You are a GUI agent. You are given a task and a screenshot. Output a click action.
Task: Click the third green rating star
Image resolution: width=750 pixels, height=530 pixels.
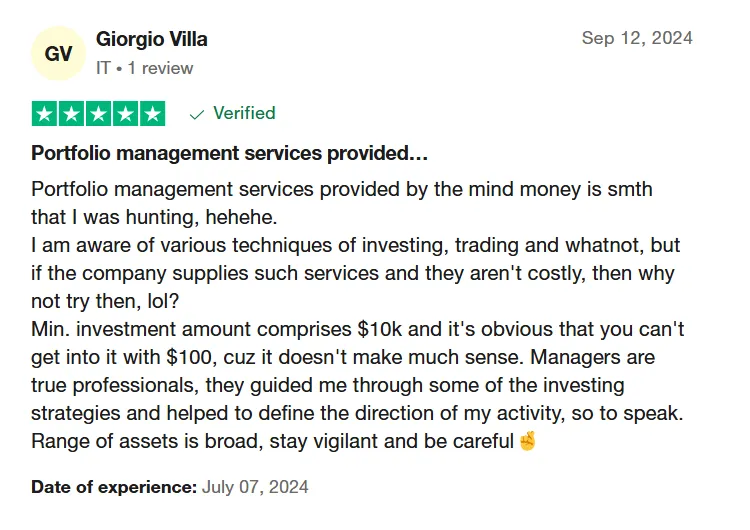(99, 114)
